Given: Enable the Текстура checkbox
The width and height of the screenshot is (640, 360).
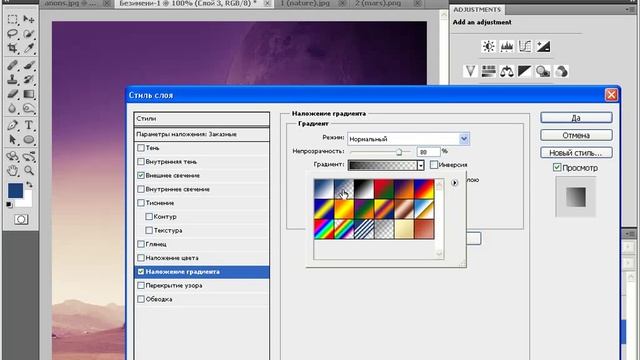Looking at the screenshot, I should (x=149, y=230).
